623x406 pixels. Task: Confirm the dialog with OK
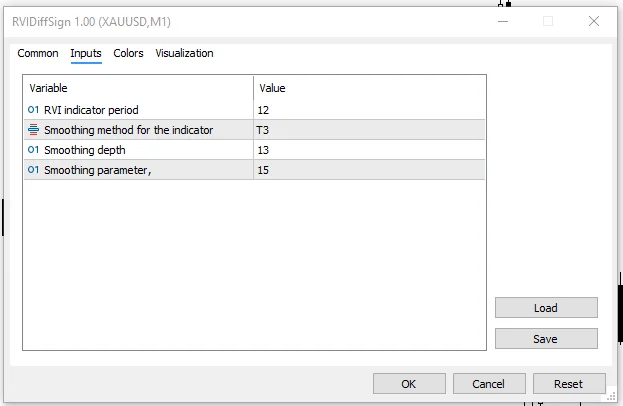tap(409, 384)
